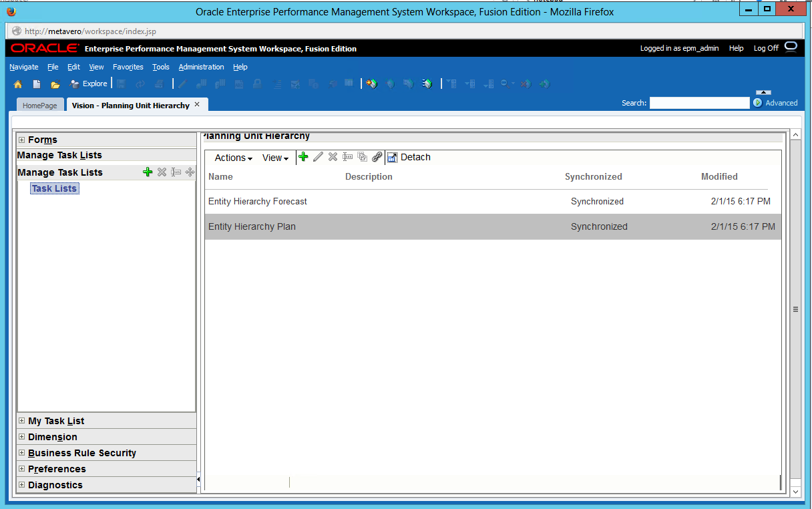Select the Entity Hierarchy Forecast row
This screenshot has width=812, height=509.
pyautogui.click(x=493, y=201)
